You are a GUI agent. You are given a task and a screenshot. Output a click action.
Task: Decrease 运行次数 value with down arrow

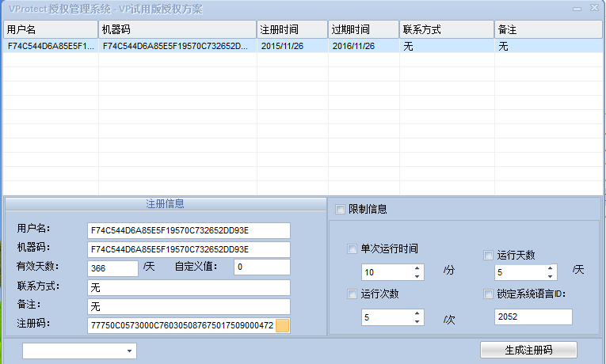click(417, 321)
